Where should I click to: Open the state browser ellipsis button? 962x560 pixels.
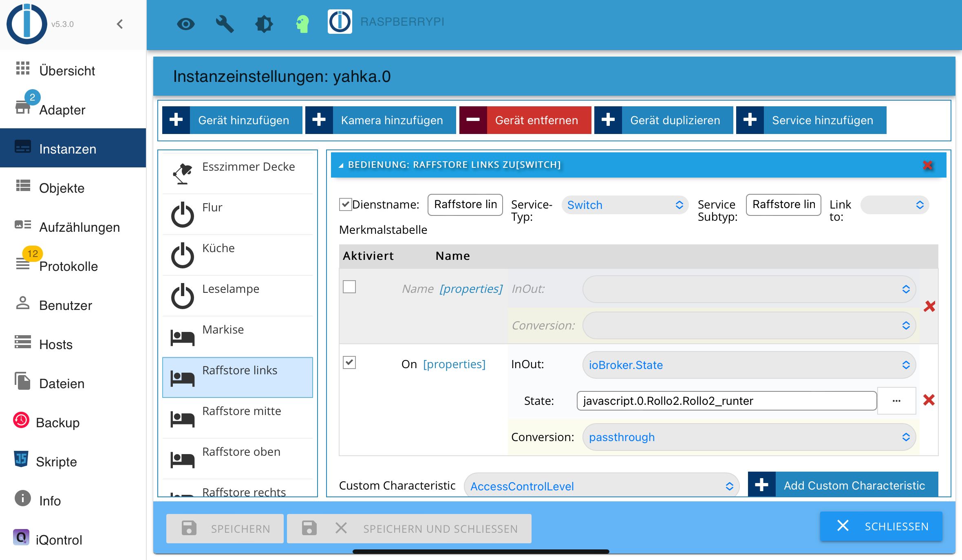pyautogui.click(x=896, y=401)
